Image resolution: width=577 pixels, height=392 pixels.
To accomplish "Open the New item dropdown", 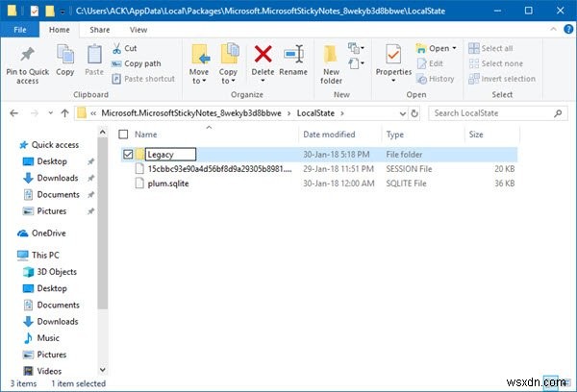I will 356,48.
